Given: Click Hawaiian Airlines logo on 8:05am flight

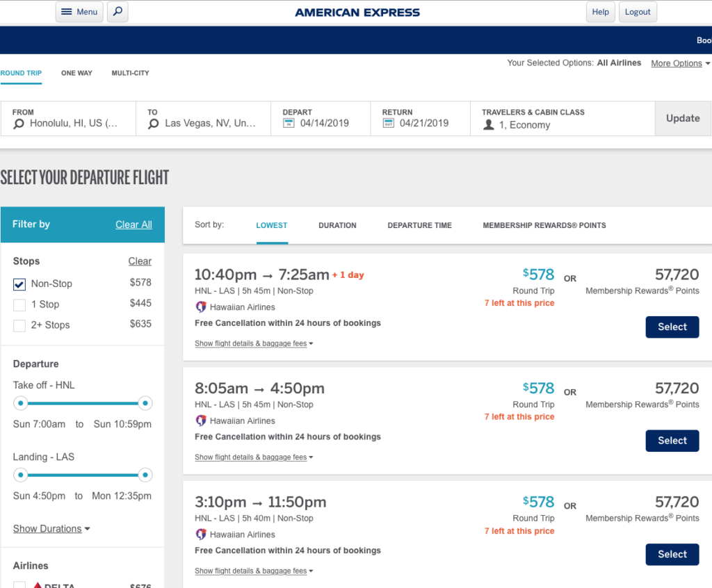Looking at the screenshot, I should click(201, 421).
